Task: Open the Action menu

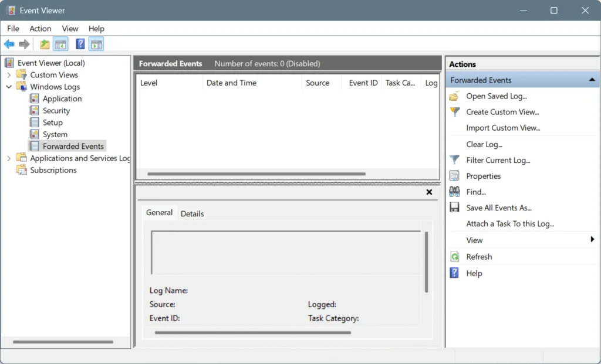Action: click(x=40, y=28)
